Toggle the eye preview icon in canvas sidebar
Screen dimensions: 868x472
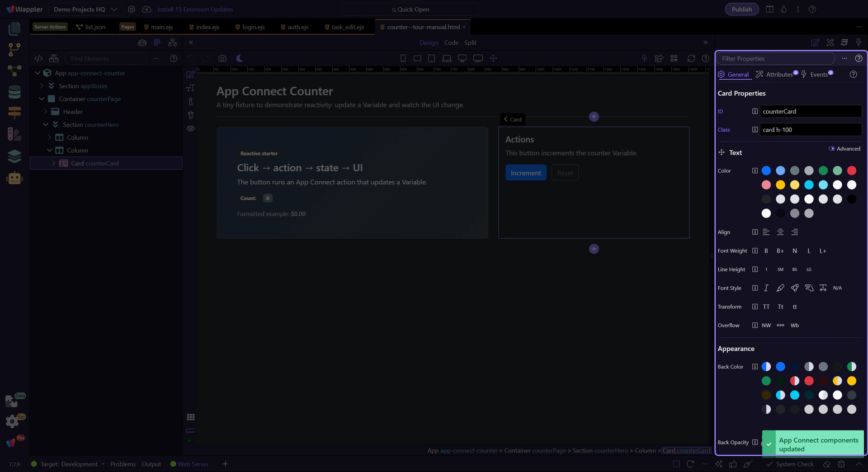pyautogui.click(x=191, y=128)
